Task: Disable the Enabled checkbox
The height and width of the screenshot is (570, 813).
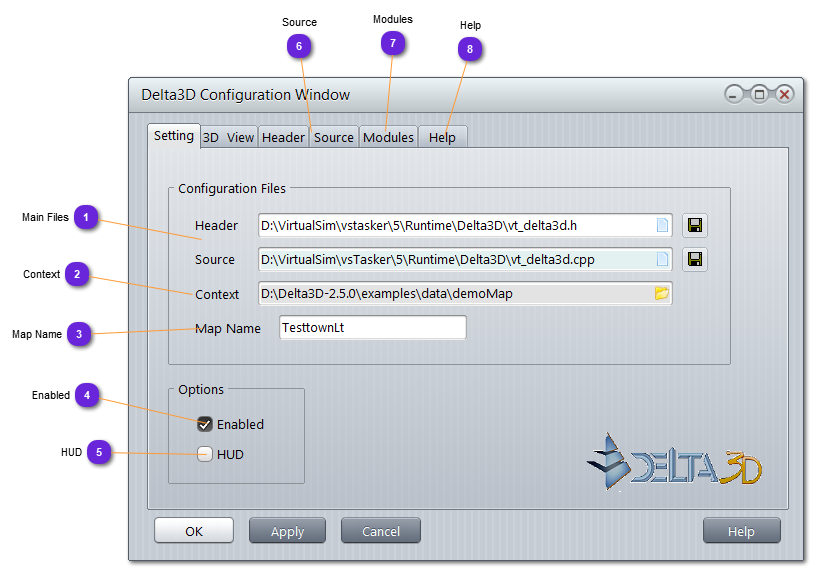Action: 205,424
